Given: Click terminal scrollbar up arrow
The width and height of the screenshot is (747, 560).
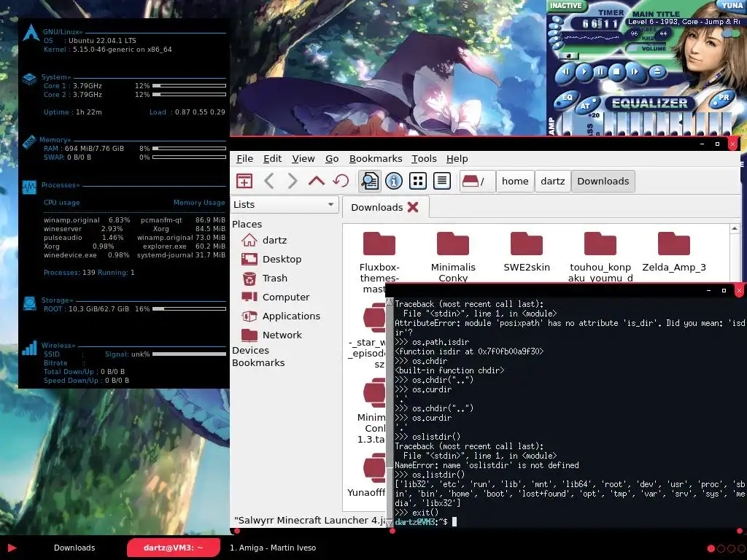Looking at the screenshot, I should pyautogui.click(x=390, y=302).
